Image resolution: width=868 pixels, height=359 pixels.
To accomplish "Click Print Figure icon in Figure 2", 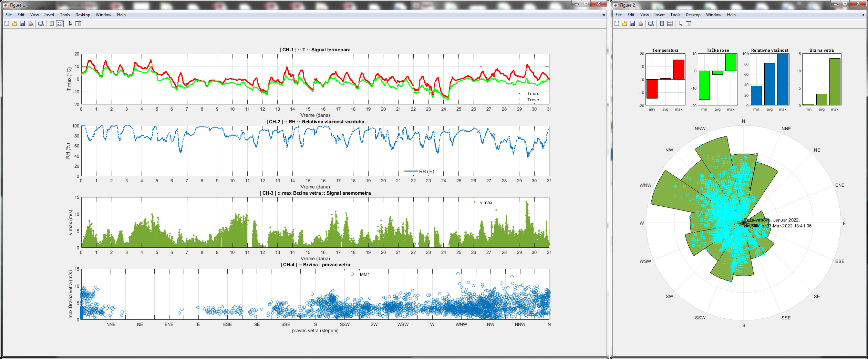I will coord(640,24).
